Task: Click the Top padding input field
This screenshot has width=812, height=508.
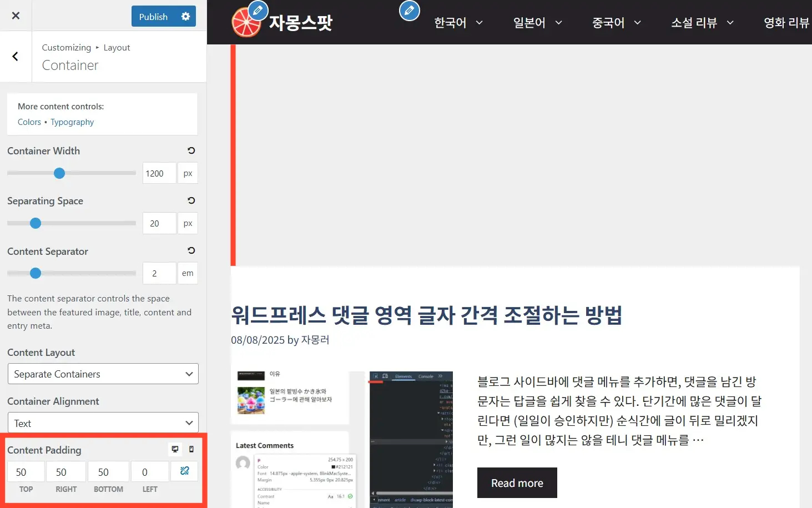Action: click(26, 472)
